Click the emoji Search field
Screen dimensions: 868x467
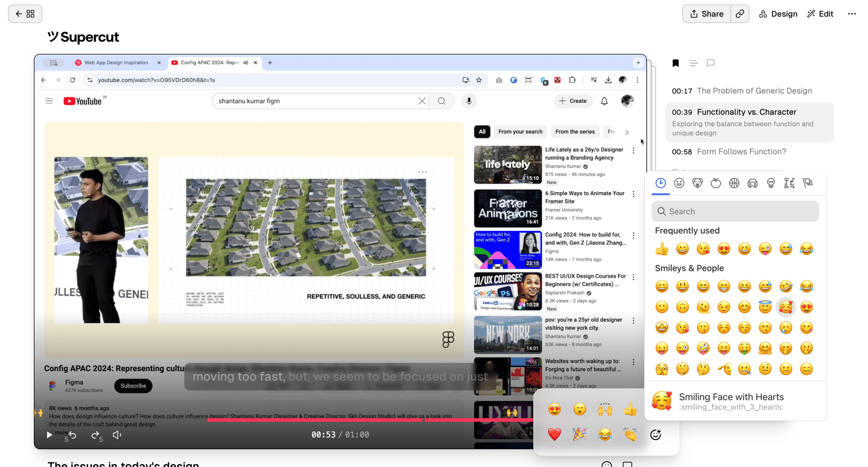point(735,211)
